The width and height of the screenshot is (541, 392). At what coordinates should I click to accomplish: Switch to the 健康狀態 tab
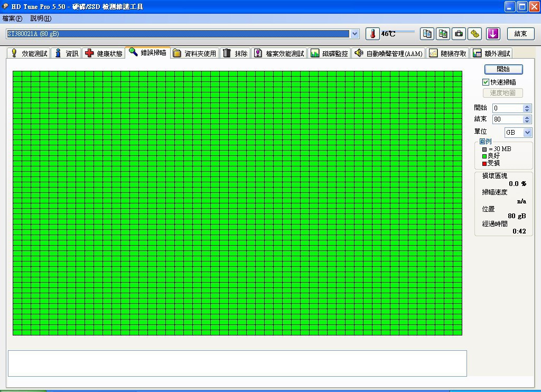(x=104, y=53)
